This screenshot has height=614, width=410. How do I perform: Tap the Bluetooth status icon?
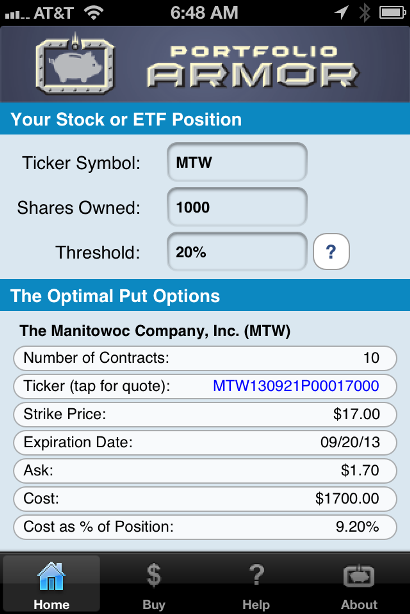pyautogui.click(x=364, y=13)
